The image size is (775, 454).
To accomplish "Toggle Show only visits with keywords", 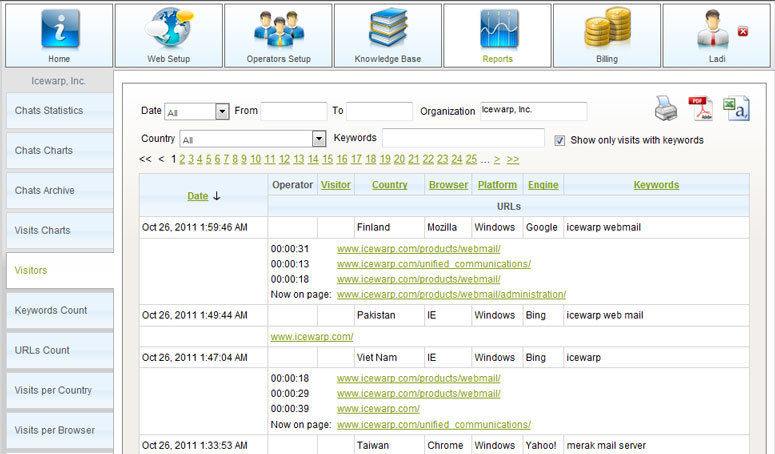I will coord(560,141).
